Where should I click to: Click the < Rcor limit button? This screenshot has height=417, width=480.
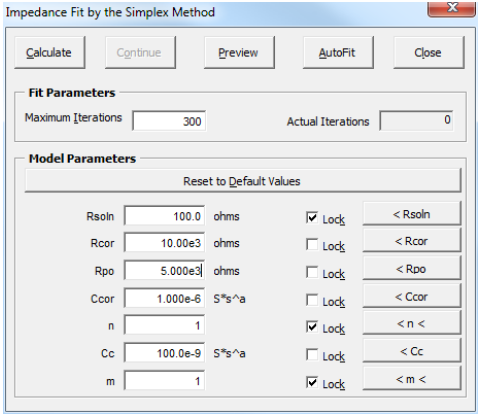pyautogui.click(x=412, y=241)
